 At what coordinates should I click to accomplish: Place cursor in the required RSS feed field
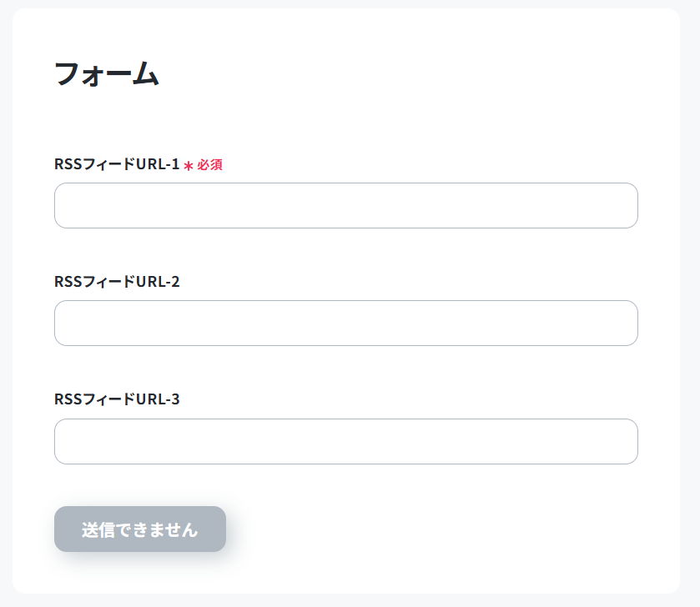point(345,205)
